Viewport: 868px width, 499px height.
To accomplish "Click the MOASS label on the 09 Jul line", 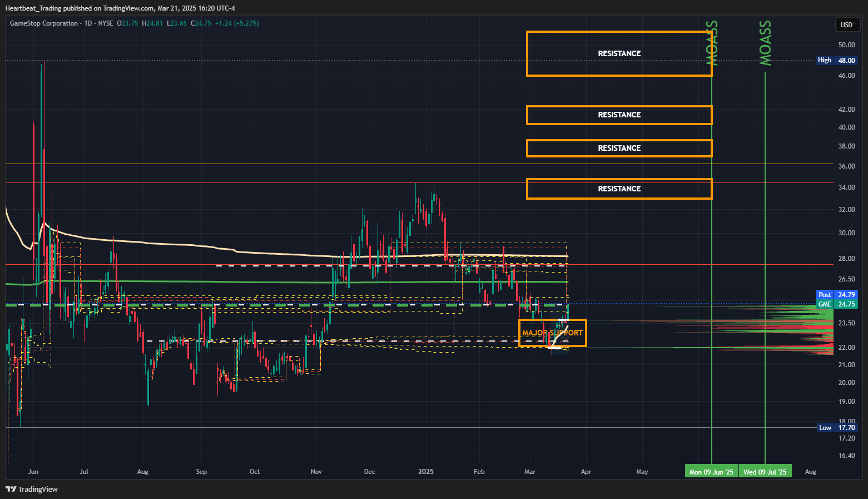I will tap(766, 43).
